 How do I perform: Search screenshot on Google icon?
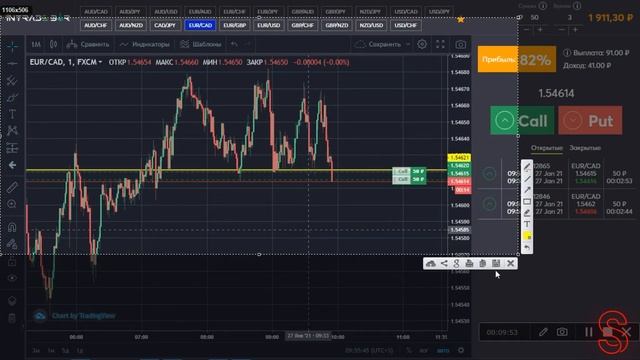pos(456,264)
